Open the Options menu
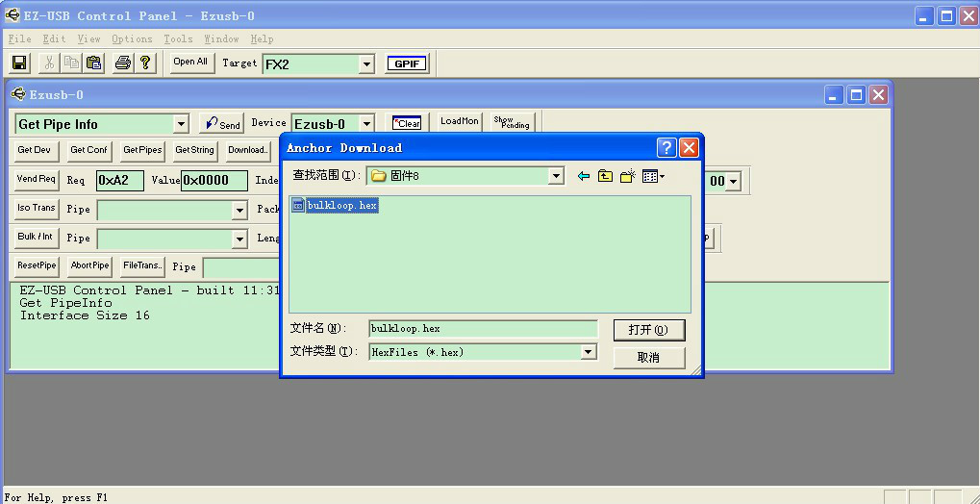Screen dimensions: 980x504 click(x=132, y=39)
